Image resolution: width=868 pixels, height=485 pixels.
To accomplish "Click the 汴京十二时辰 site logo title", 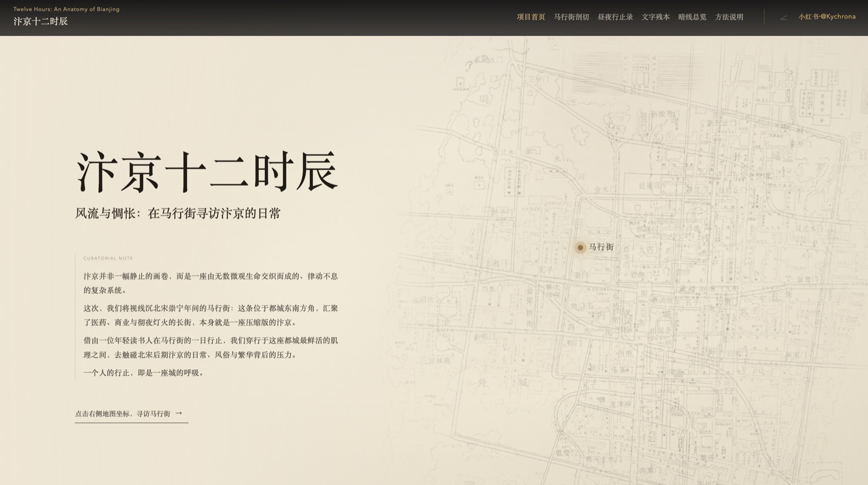I will tap(41, 22).
